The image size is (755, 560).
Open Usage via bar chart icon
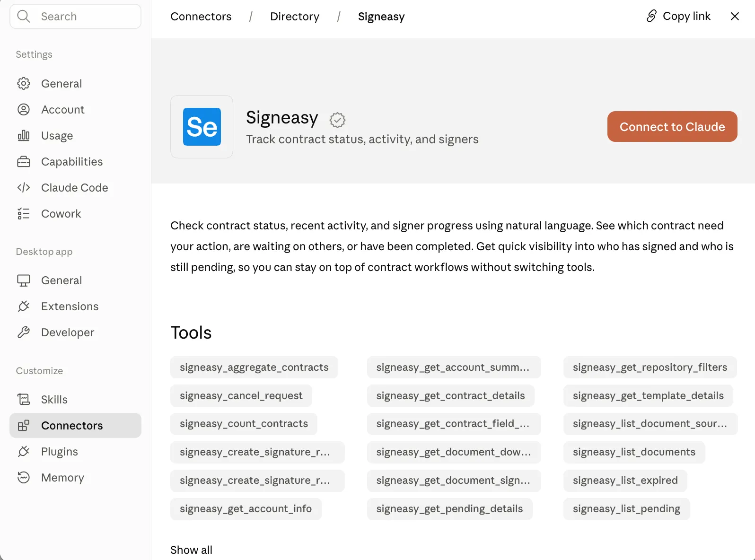coord(24,136)
